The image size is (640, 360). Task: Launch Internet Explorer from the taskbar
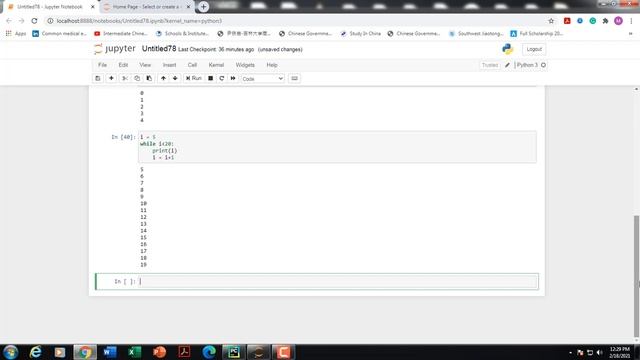point(36,352)
